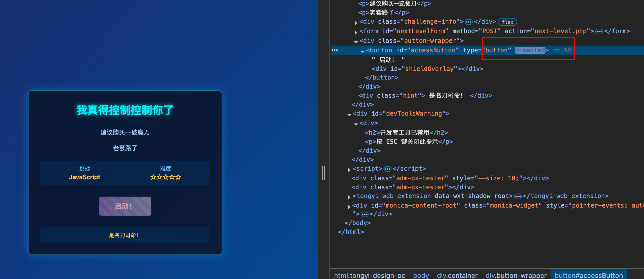Click the ellipsis badge inside script tag
The image size is (644, 279).
coord(388,169)
